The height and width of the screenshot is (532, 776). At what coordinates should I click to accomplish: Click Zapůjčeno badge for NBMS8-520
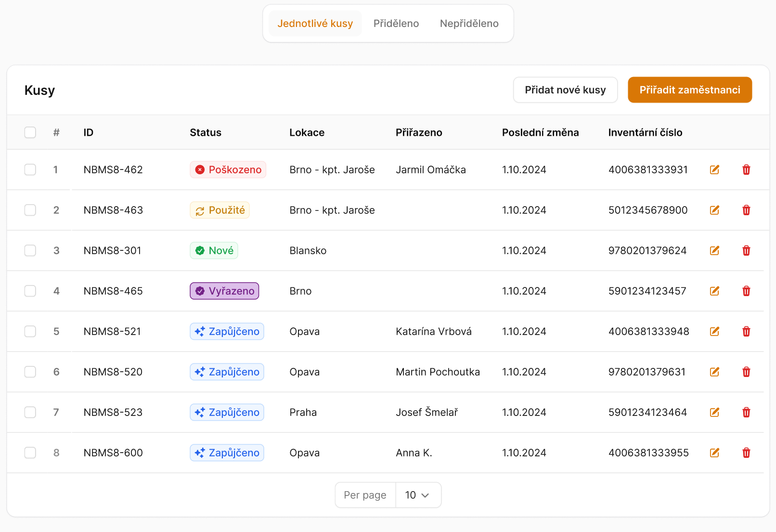(x=227, y=372)
